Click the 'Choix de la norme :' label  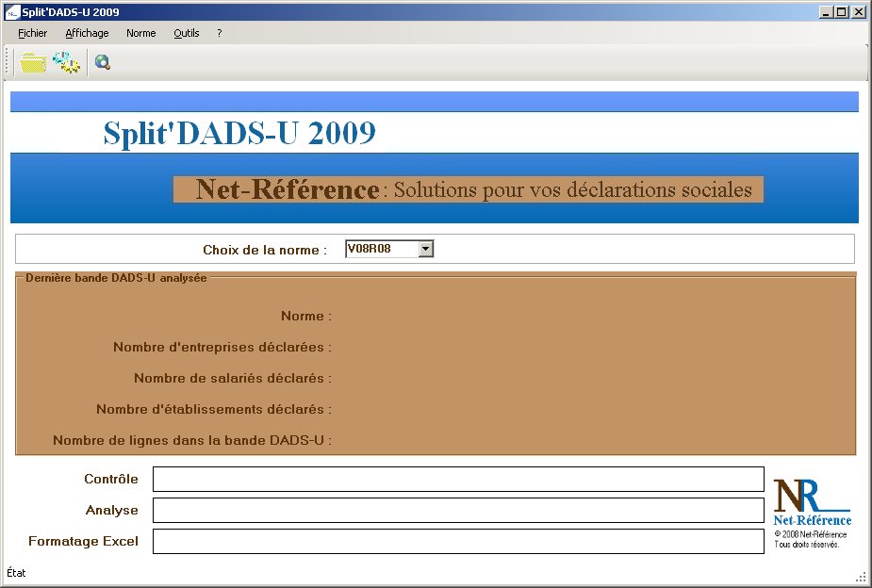point(265,250)
